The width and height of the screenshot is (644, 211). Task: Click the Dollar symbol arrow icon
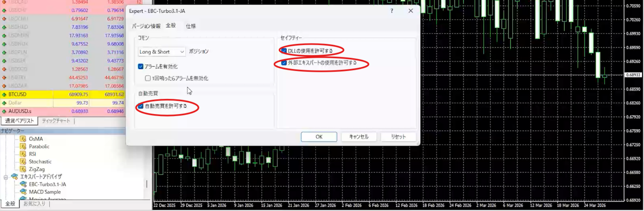(x=4, y=103)
